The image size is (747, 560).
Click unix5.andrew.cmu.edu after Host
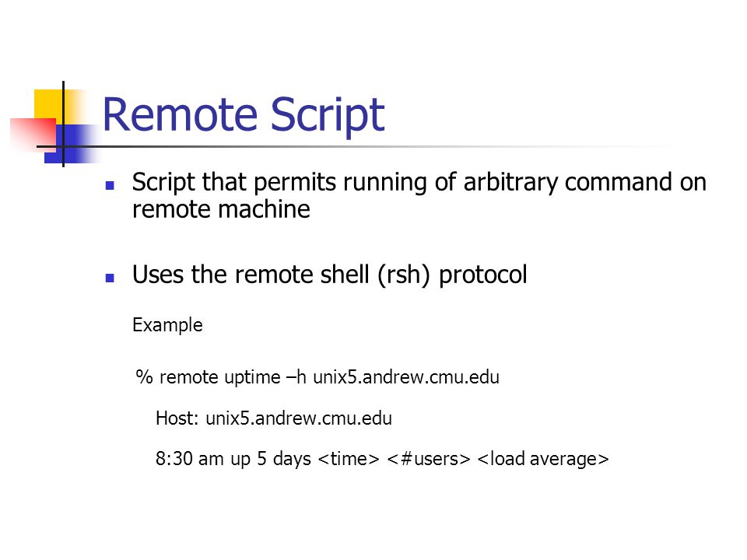(x=299, y=418)
